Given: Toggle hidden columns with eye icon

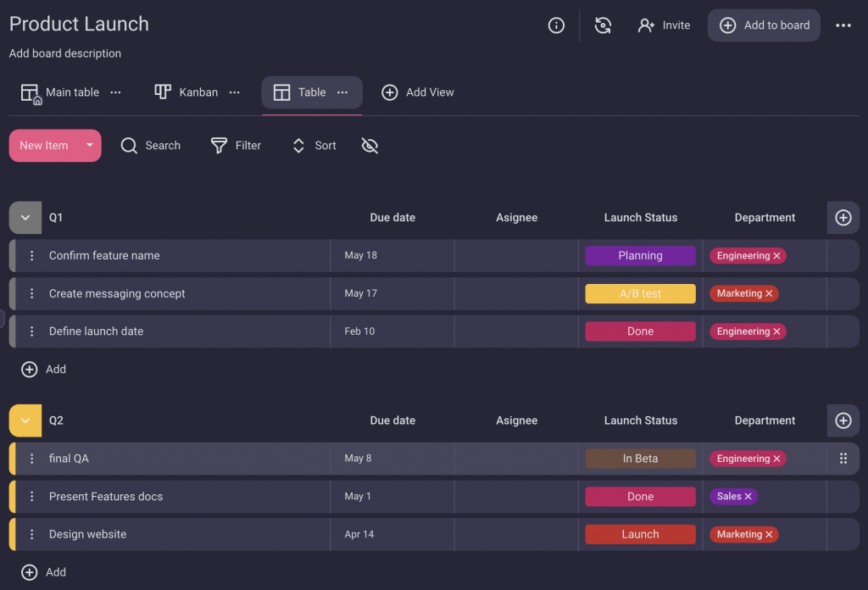Looking at the screenshot, I should click(x=369, y=146).
